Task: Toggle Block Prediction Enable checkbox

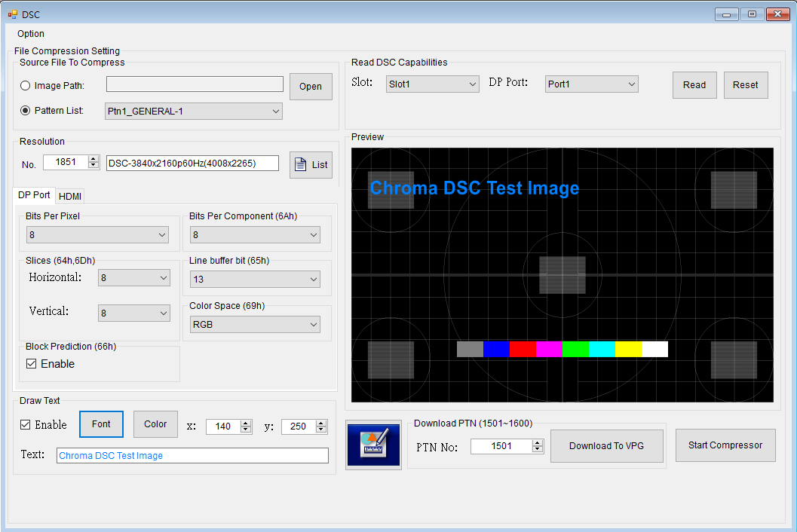Action: pos(32,364)
